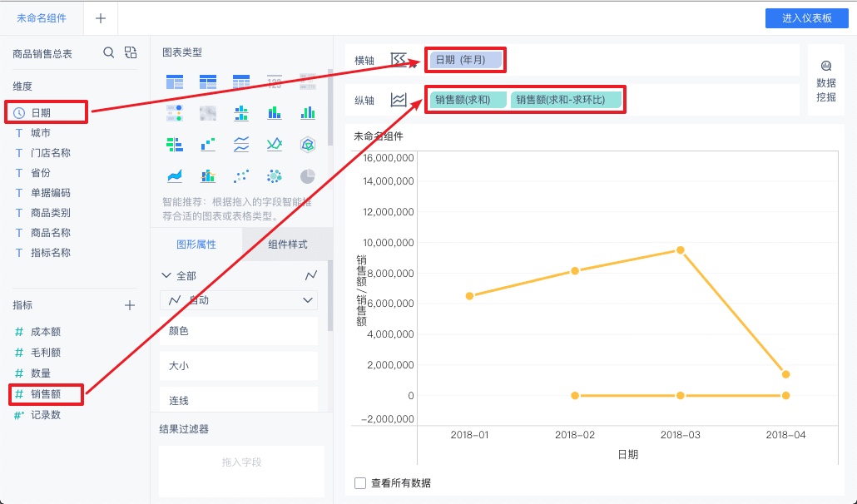Select the word cloud chart type icon
Screen dimensions: 857x504
275,175
